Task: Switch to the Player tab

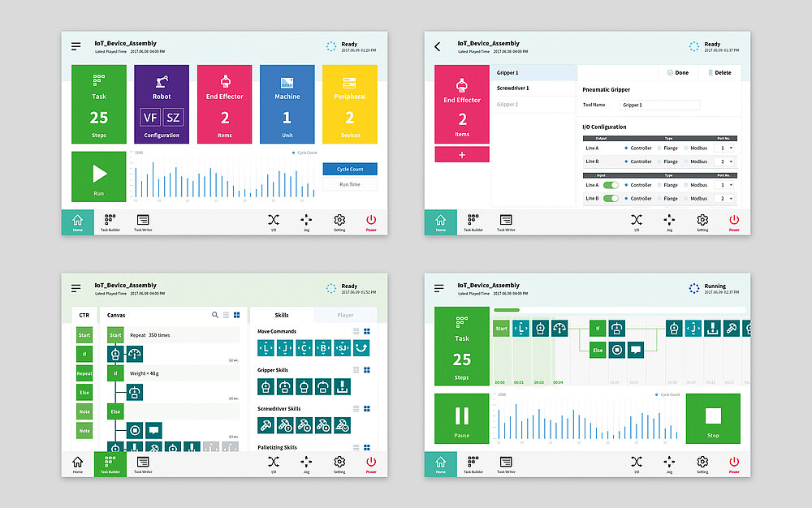Action: (x=345, y=315)
